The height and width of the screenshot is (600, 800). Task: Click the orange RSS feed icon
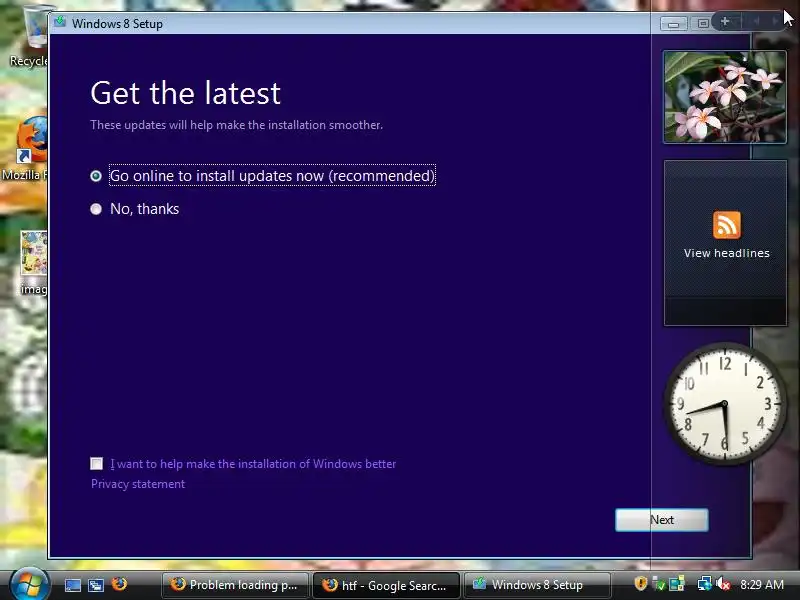727,224
